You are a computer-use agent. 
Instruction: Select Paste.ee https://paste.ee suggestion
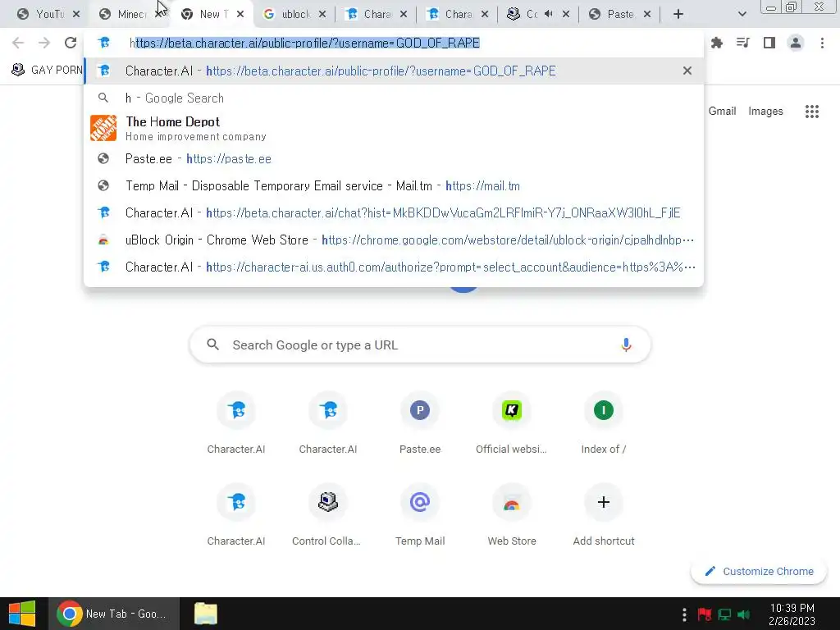[394, 158]
